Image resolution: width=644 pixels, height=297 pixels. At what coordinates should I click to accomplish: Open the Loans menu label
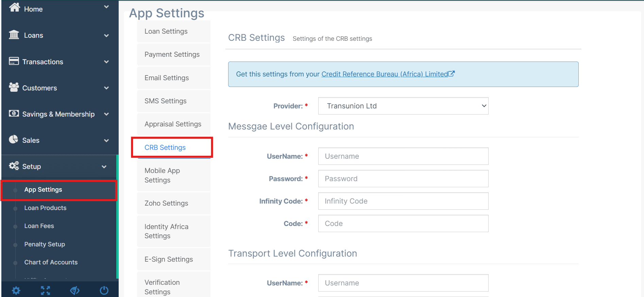tap(34, 35)
